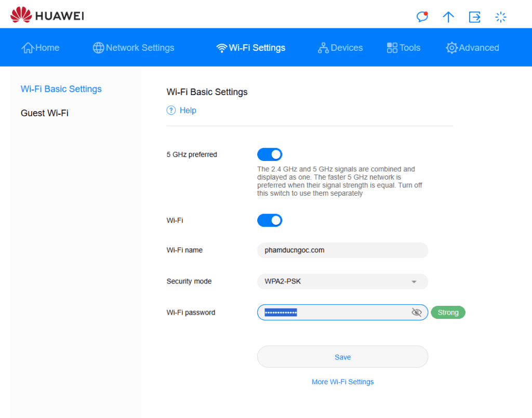Open the Help link
532x418 pixels.
pyautogui.click(x=188, y=110)
